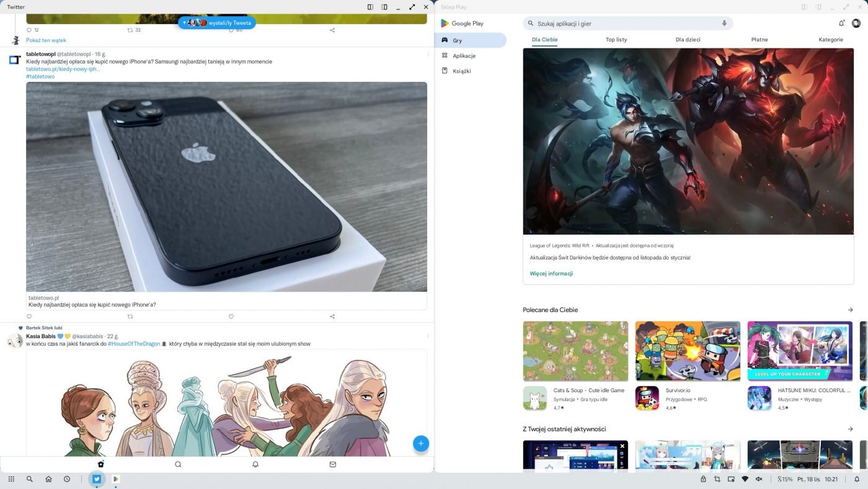Screen dimensions: 868x489
Task: Share the top tweet above the thread link
Action: (x=332, y=30)
